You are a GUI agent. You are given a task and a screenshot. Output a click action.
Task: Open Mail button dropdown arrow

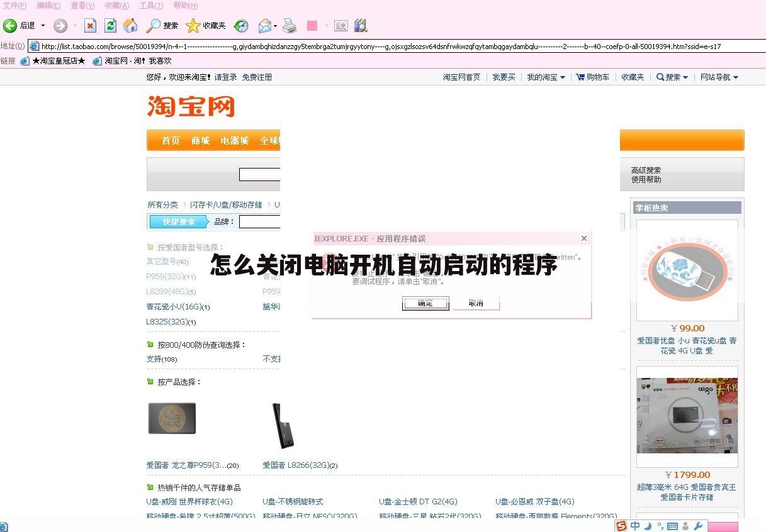pos(276,26)
